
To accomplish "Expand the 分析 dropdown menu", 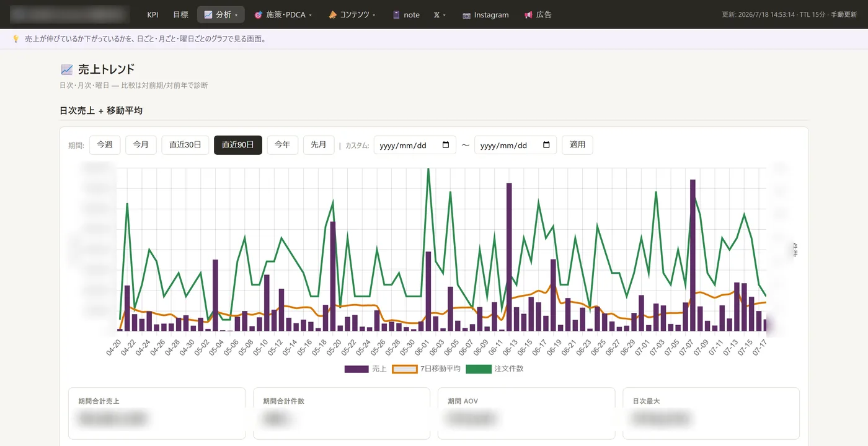I will (x=221, y=15).
